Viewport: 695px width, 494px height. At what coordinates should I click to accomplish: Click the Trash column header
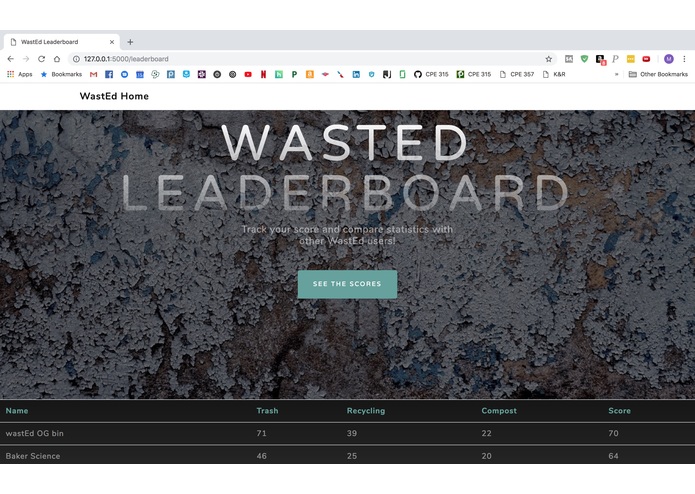267,411
